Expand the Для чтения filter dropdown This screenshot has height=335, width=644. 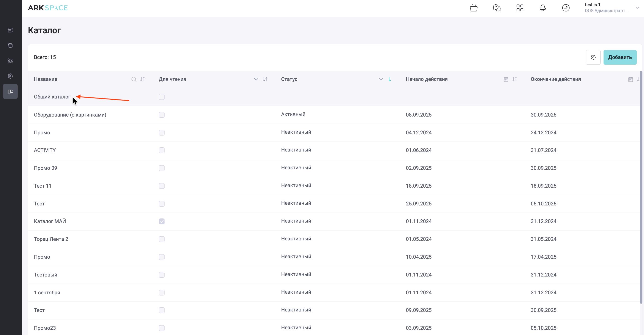point(256,79)
